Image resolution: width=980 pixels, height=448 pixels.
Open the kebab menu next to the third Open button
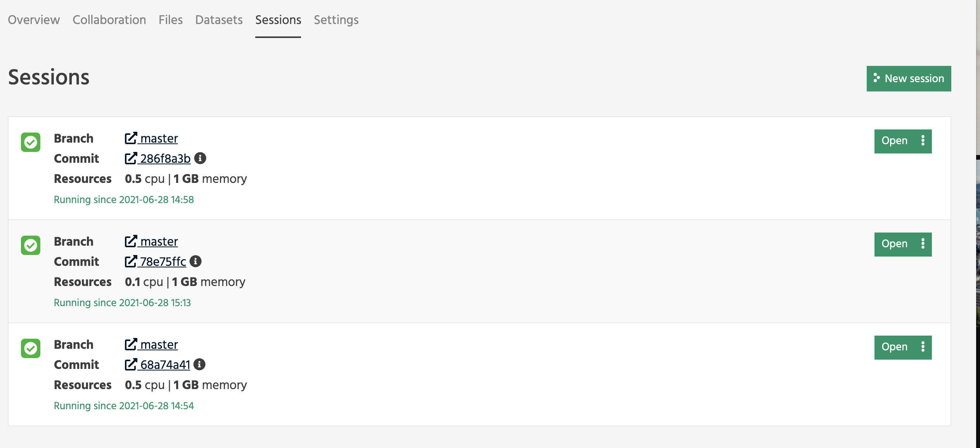coord(923,347)
